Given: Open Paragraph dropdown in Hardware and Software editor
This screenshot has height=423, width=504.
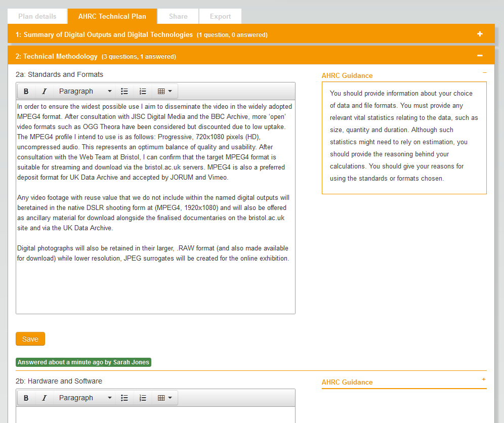Looking at the screenshot, I should click(x=85, y=398).
